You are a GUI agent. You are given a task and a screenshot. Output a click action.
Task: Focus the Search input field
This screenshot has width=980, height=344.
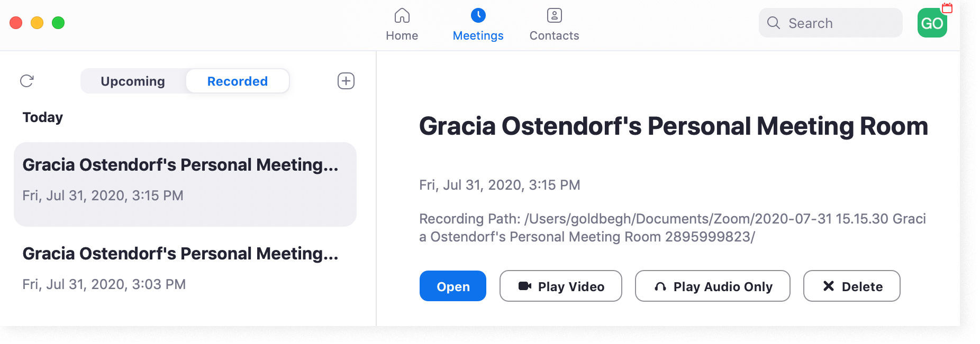click(x=831, y=23)
